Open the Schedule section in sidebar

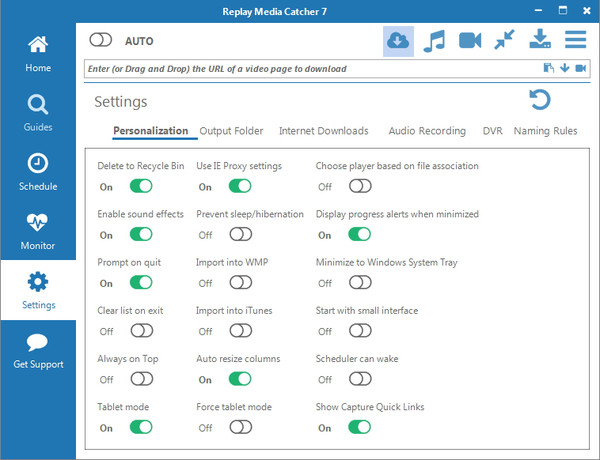coord(38,172)
